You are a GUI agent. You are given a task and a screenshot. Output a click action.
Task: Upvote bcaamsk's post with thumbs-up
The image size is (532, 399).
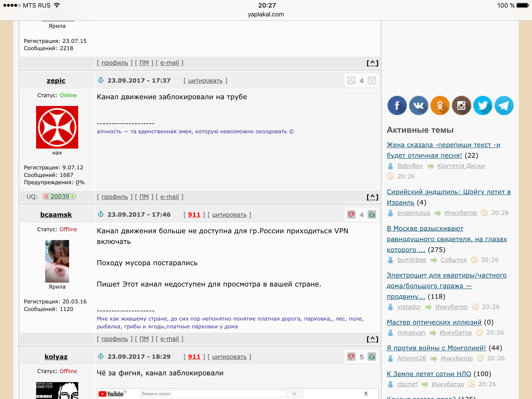point(372,215)
